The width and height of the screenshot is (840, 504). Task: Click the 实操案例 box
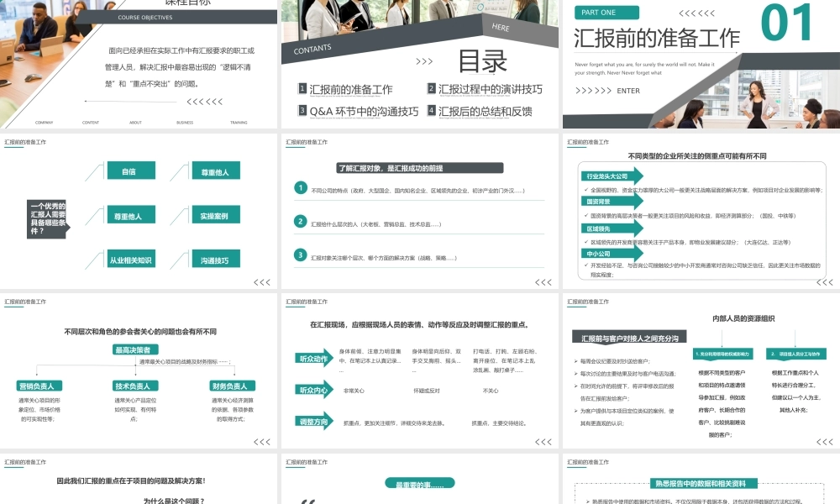(216, 215)
